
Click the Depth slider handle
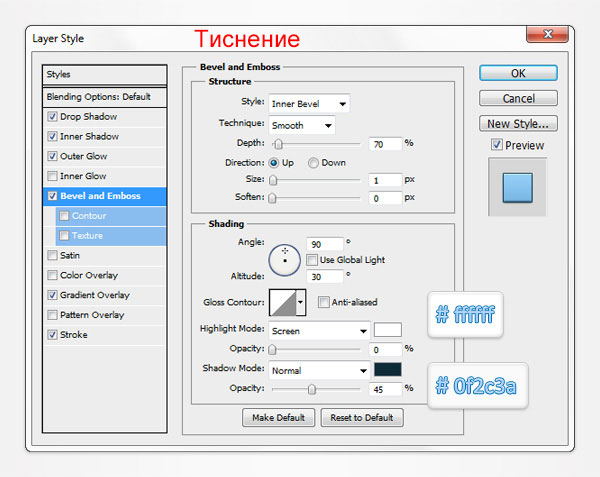(279, 144)
